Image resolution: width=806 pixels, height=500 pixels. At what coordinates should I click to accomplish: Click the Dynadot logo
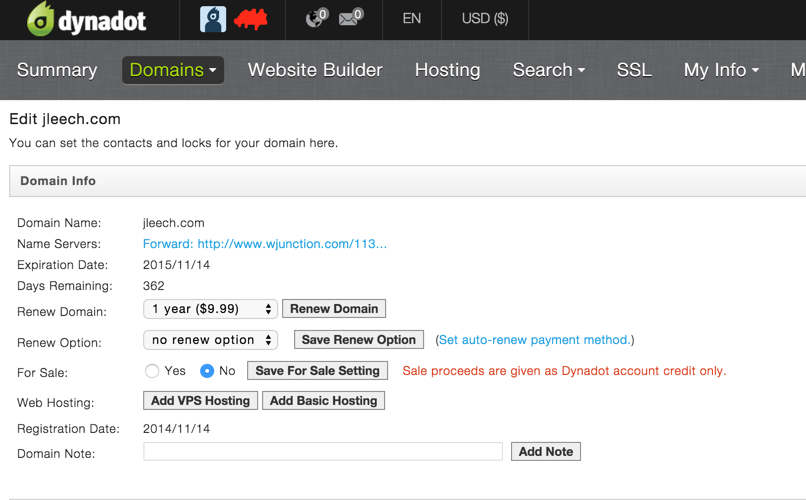88,19
